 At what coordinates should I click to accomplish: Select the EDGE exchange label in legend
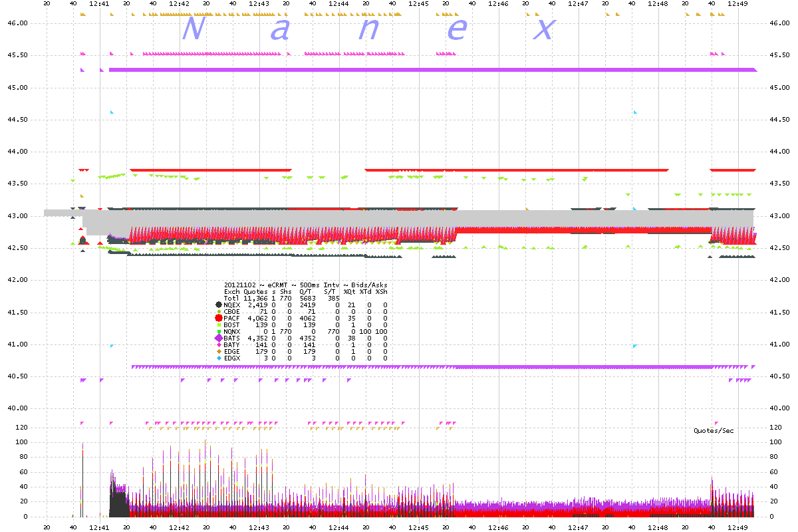(x=232, y=352)
